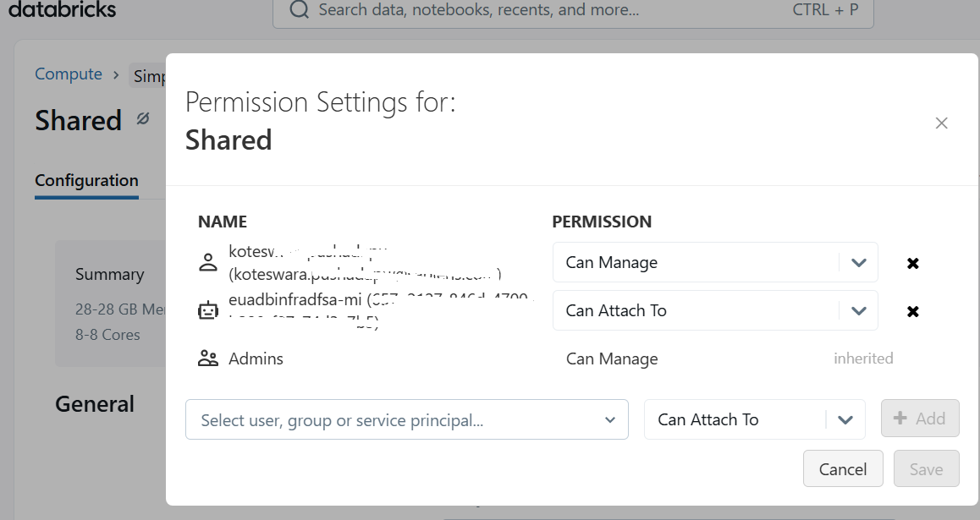Click the service principal icon beside euadbinfradfsa-mi
Screen dimensions: 980x520
click(208, 310)
